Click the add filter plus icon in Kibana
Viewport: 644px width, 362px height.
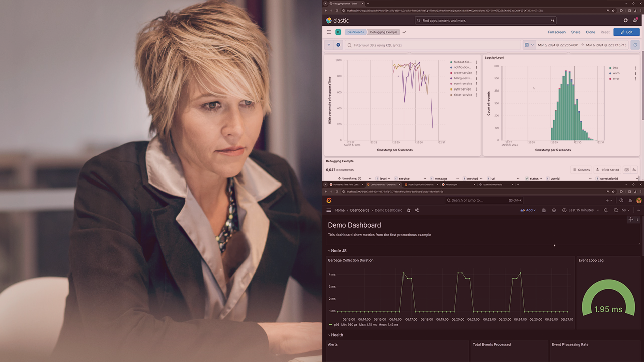338,45
